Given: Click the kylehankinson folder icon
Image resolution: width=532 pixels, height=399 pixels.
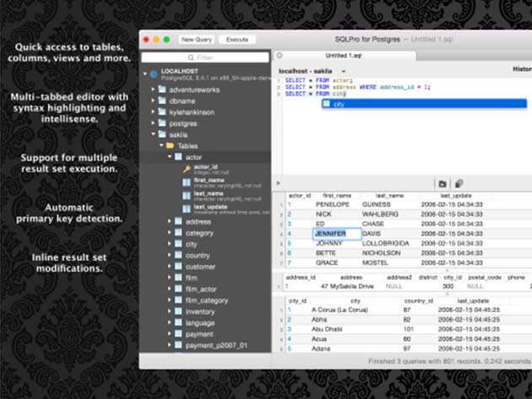Looking at the screenshot, I should coord(162,111).
